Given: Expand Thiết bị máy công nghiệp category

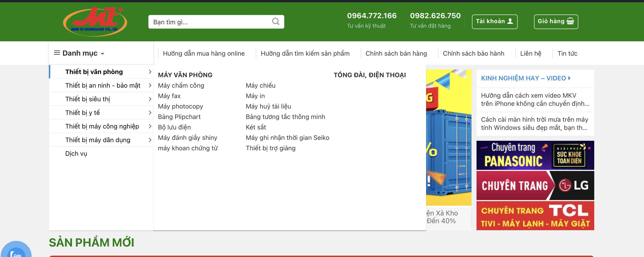Looking at the screenshot, I should [102, 126].
